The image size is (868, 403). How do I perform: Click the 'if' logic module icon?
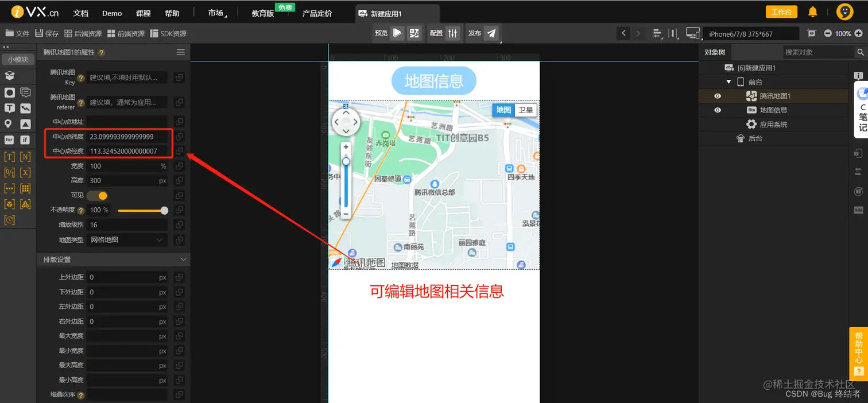(x=25, y=139)
